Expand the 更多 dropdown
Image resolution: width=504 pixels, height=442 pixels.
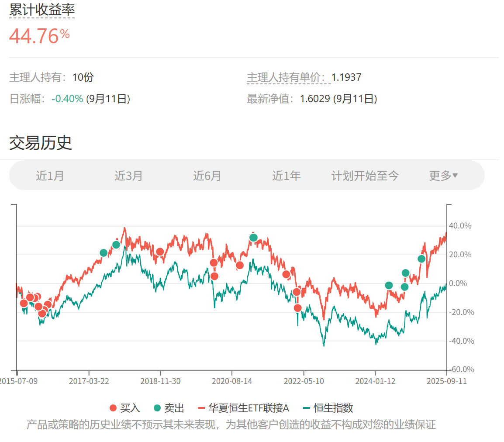[443, 176]
